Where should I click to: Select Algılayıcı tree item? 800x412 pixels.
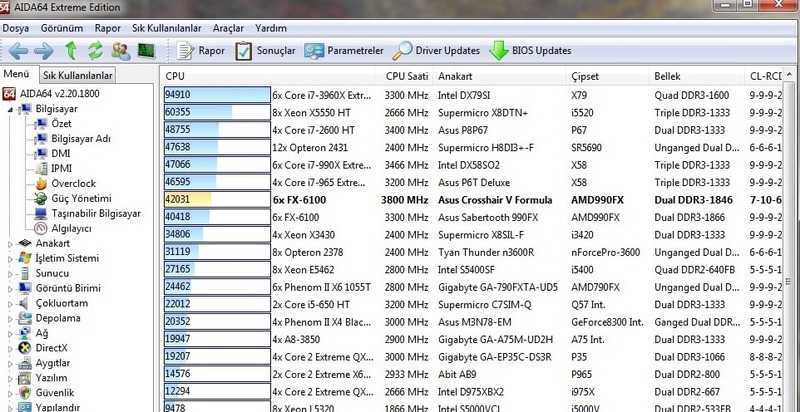tap(71, 228)
